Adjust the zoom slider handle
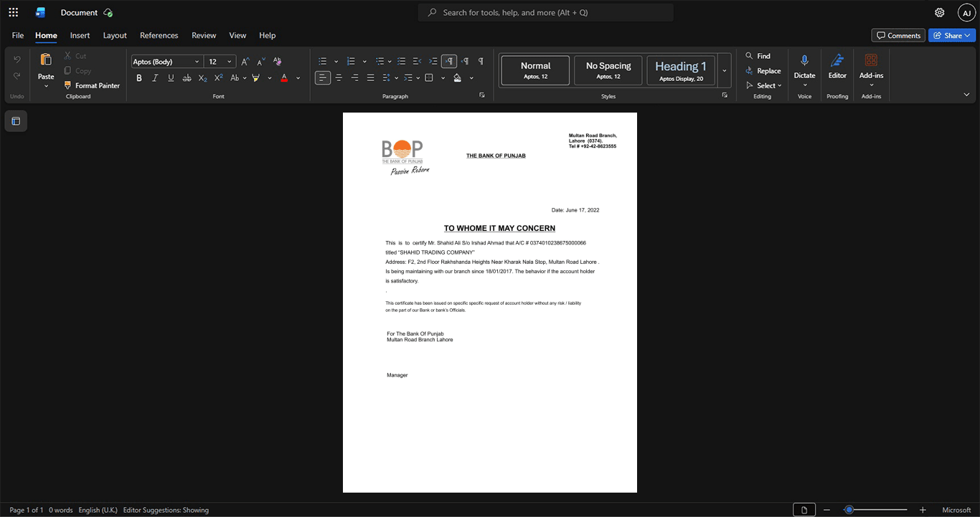The width and height of the screenshot is (980, 517). [x=849, y=510]
